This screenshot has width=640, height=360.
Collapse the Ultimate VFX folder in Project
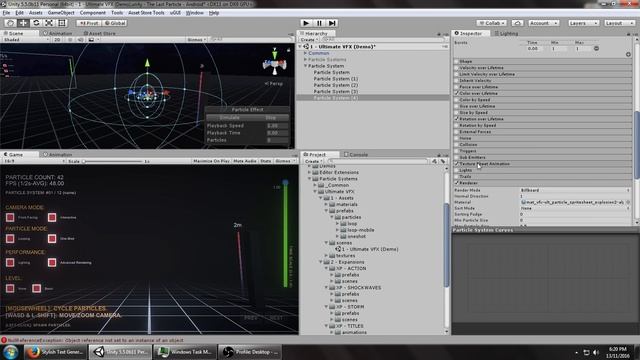316,191
